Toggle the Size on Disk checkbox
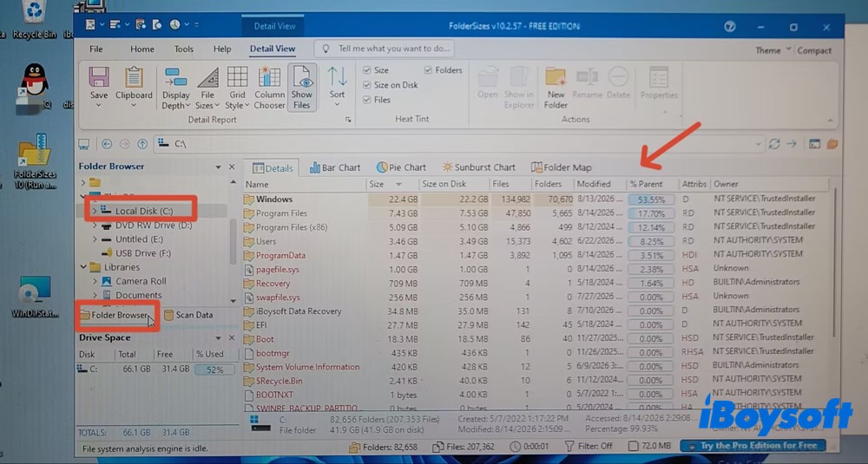Screen dimensions: 868x464 click(x=366, y=85)
